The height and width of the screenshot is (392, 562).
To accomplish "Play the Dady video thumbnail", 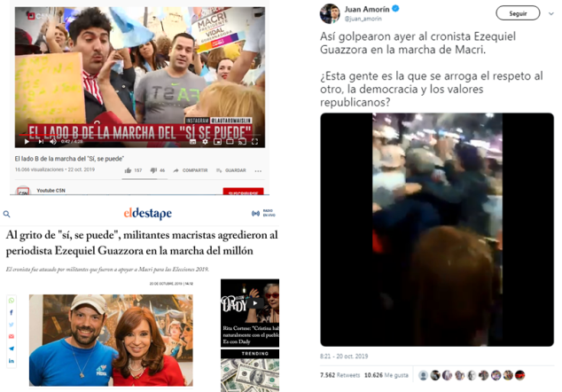I will click(254, 303).
